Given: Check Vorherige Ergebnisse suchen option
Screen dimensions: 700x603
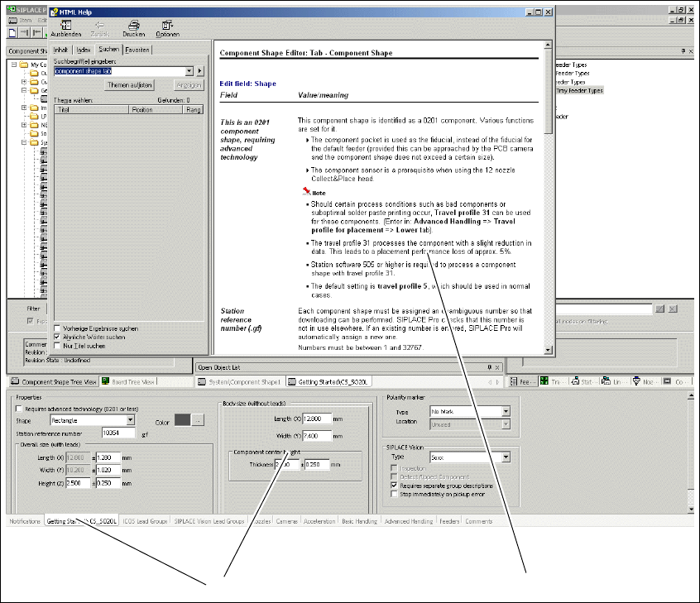Looking at the screenshot, I should coord(56,328).
